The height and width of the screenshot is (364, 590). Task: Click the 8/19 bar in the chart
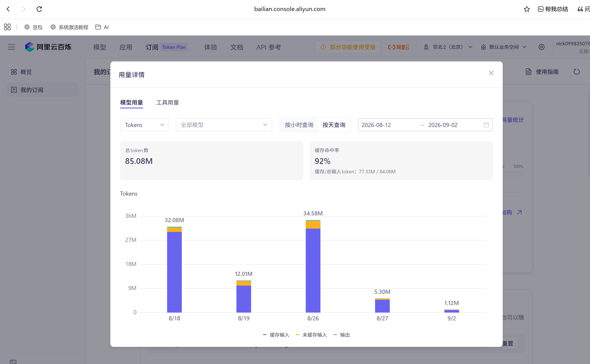coord(244,296)
